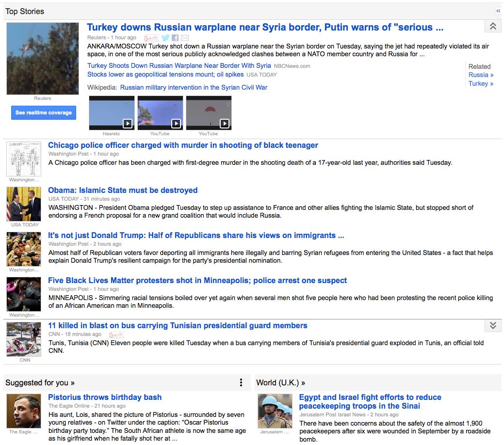Share the Turkey story on Google+
504x445 pixels.
tap(151, 38)
